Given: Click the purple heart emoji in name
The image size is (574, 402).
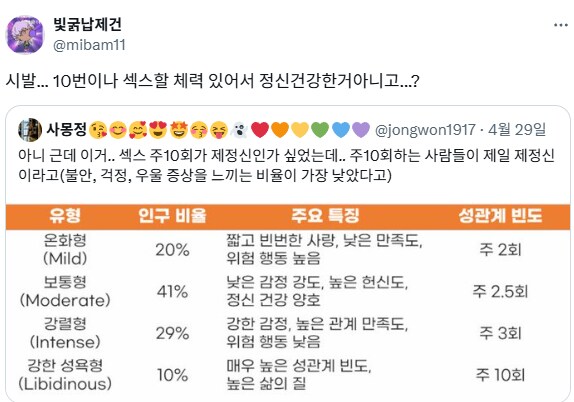Looking at the screenshot, I should click(361, 130).
